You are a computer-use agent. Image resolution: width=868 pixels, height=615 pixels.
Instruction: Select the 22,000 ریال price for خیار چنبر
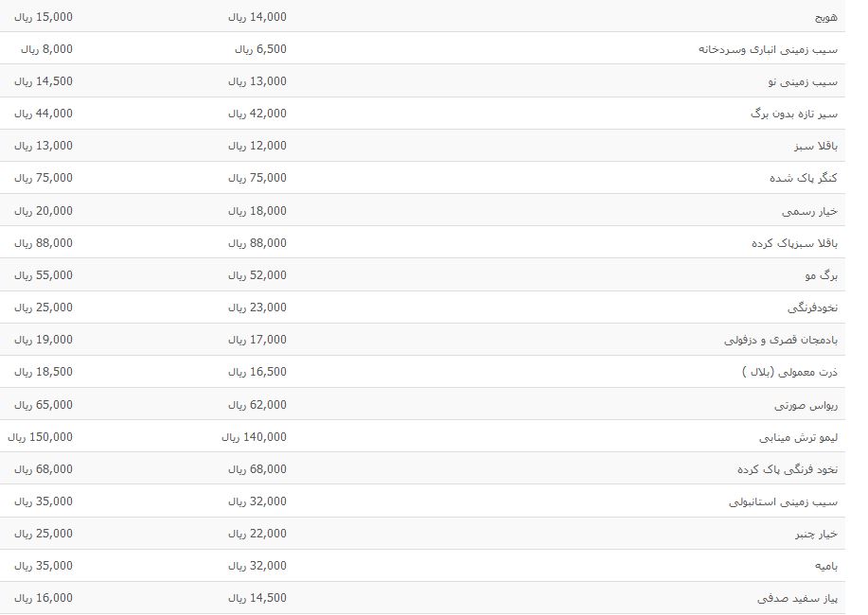257,534
